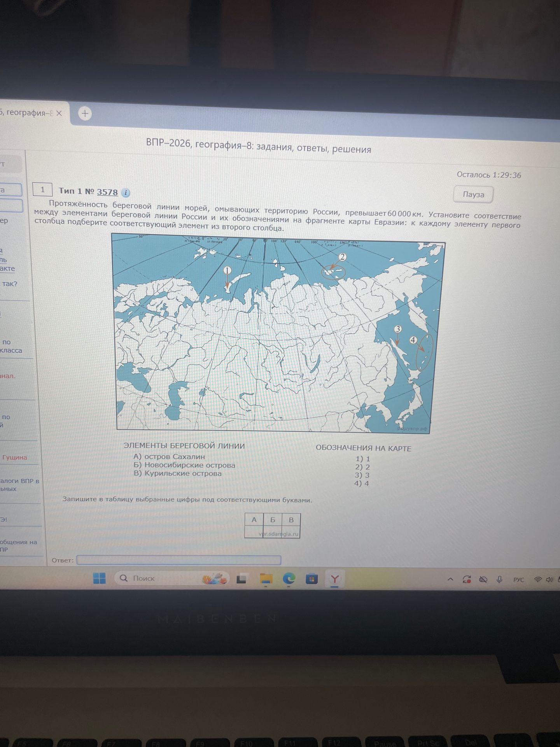Open task number 3578 link
The image size is (560, 747).
(x=107, y=192)
